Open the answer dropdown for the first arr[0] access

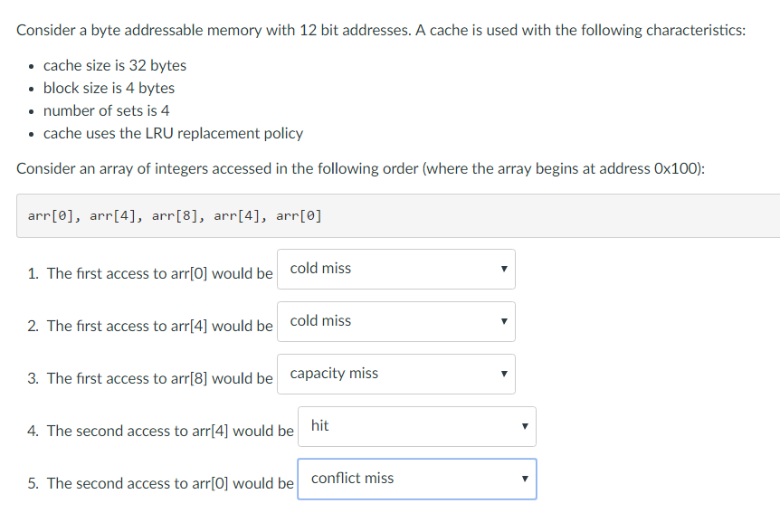click(395, 269)
